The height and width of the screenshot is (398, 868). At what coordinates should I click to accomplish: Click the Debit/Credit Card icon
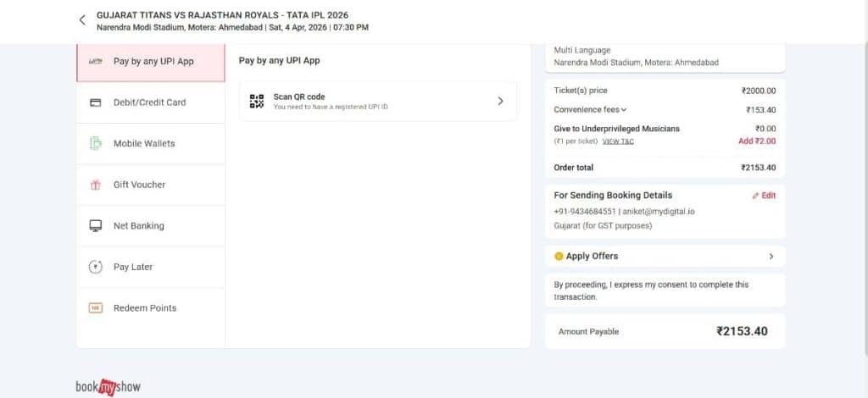[x=95, y=102]
